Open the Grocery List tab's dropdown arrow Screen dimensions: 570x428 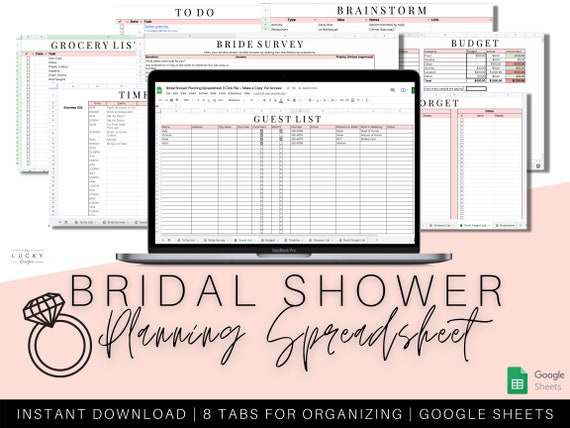pyautogui.click(x=332, y=240)
